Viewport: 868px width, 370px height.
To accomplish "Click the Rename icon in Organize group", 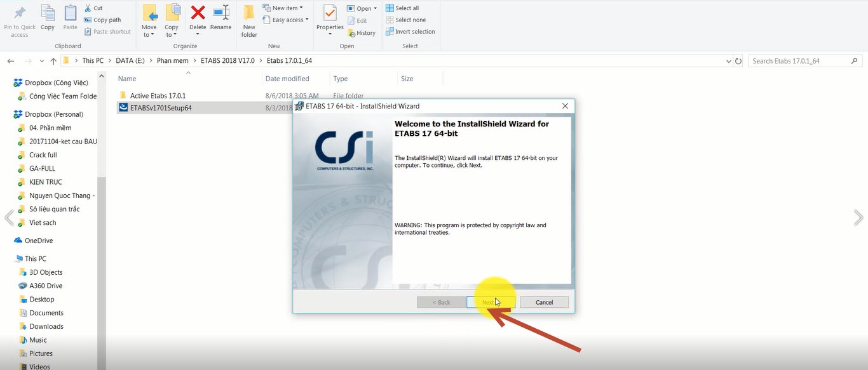I will click(221, 13).
